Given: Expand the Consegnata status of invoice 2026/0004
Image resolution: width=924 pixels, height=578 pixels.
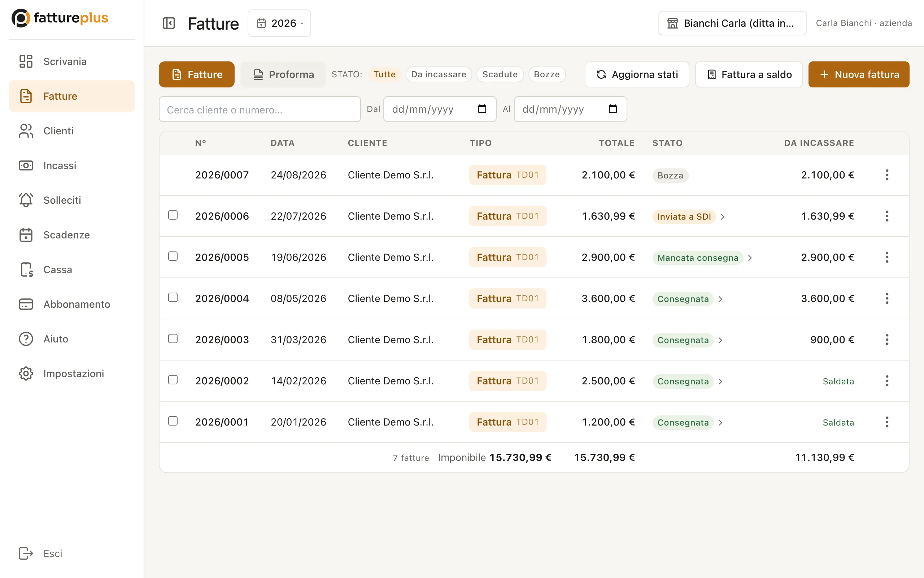Looking at the screenshot, I should tap(720, 299).
